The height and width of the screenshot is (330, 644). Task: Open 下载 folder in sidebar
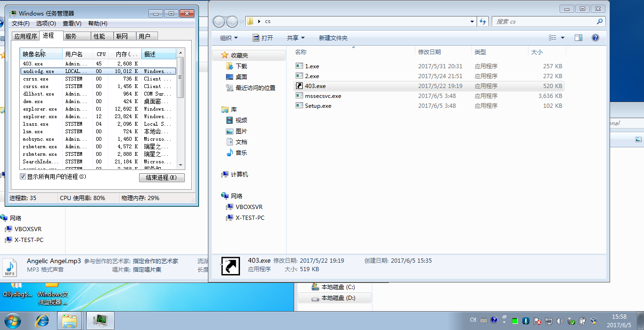(x=241, y=66)
